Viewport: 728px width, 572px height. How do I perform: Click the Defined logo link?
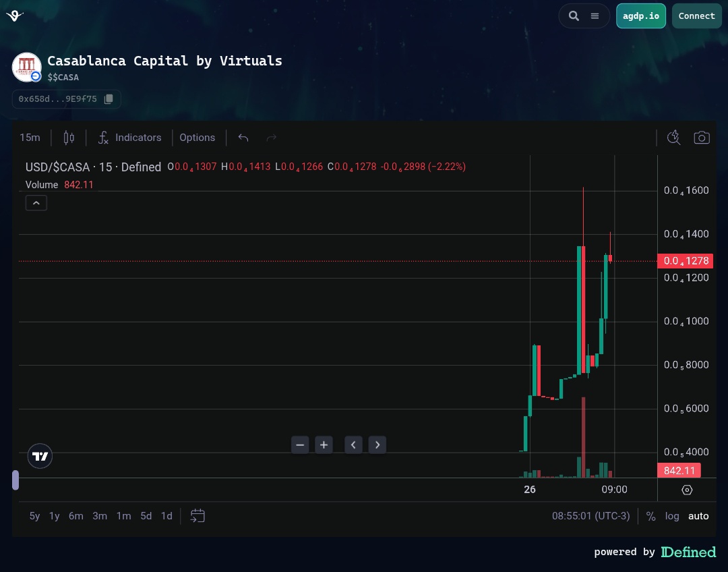point(688,552)
